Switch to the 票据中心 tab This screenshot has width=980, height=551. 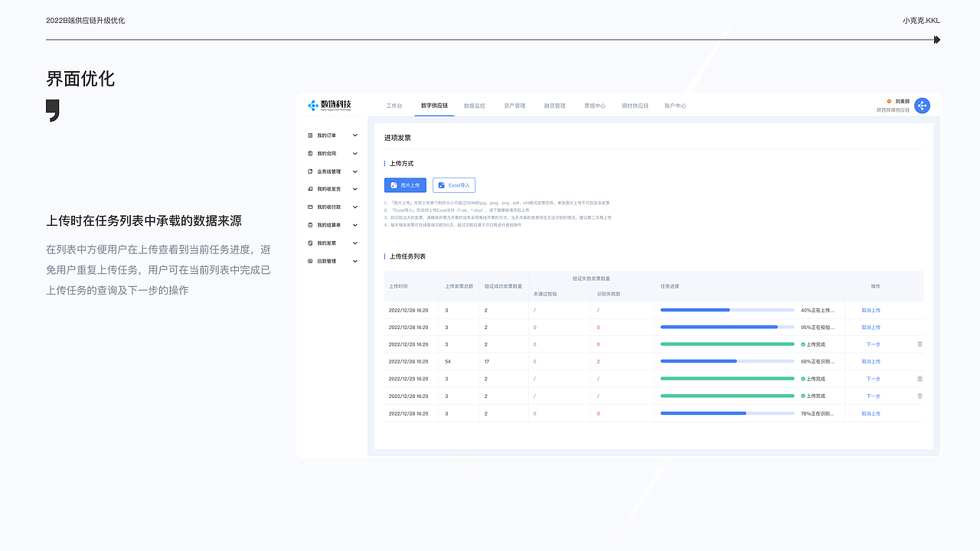click(595, 106)
